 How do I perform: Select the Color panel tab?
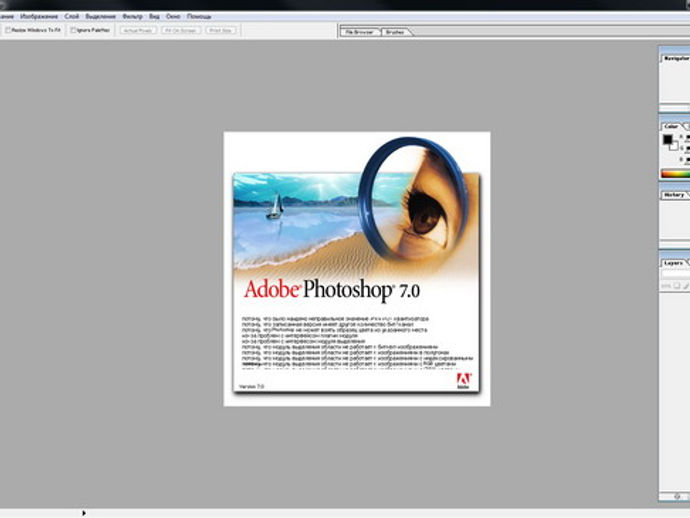[x=671, y=126]
